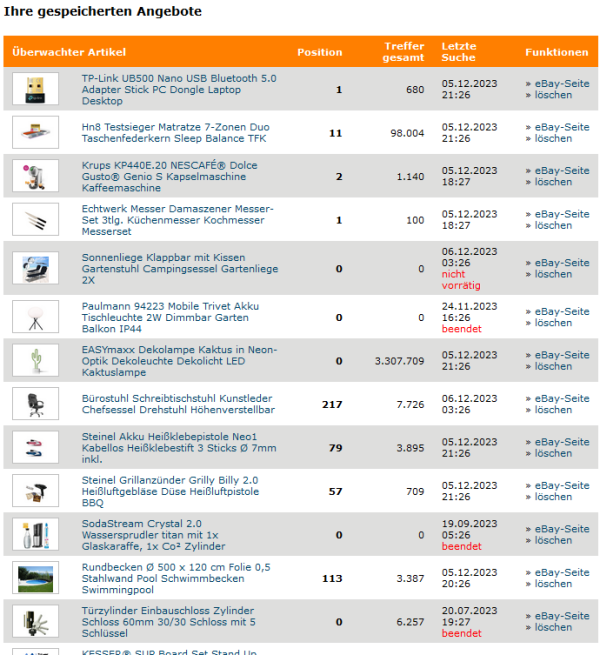Open eBay-Seite for EASYmaxx Kaktuslampe
Image resolution: width=600 pixels, height=655 pixels.
[562, 355]
